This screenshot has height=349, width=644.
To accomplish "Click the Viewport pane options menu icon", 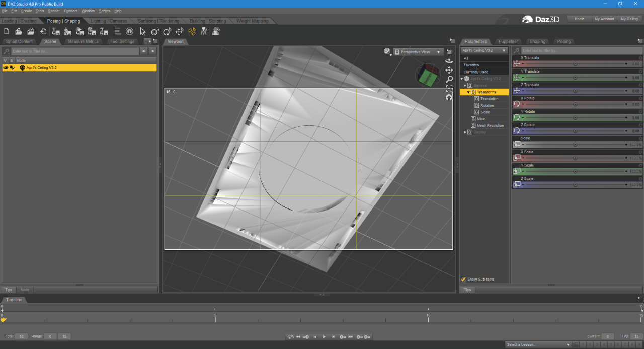I will click(x=452, y=41).
